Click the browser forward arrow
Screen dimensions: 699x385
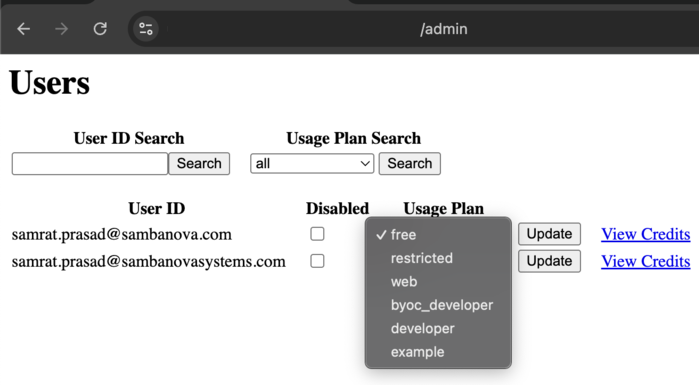tap(62, 29)
